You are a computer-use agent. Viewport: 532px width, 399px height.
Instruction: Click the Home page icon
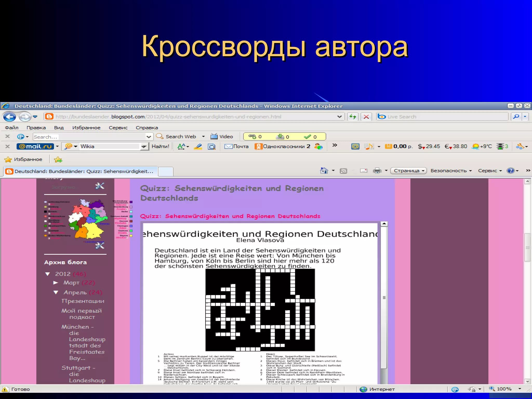(324, 171)
